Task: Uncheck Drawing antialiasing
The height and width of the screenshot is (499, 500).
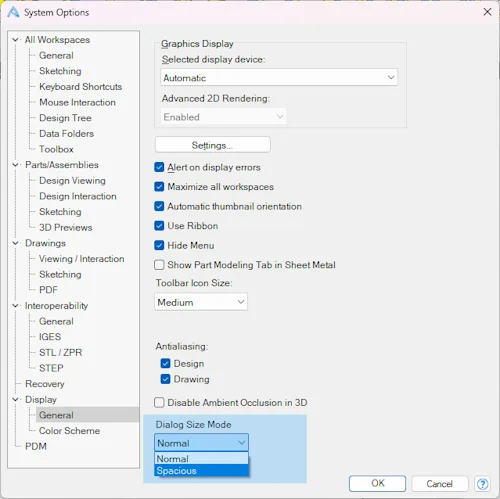Action: (x=165, y=379)
